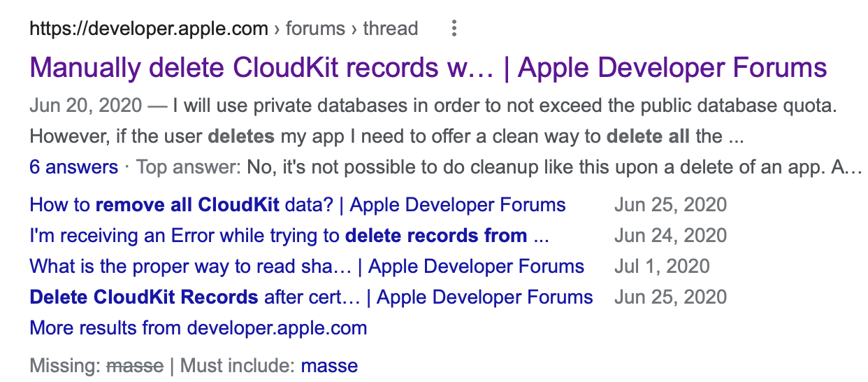Click the date beside 'Delete CloudKit Records' link
Image resolution: width=868 pixels, height=382 pixels.
pyautogui.click(x=670, y=297)
